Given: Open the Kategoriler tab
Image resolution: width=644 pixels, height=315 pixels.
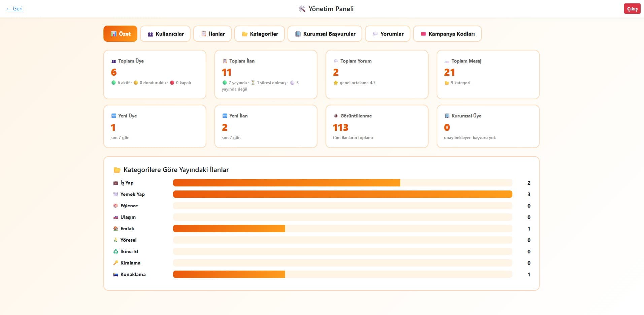Looking at the screenshot, I should coord(260,34).
